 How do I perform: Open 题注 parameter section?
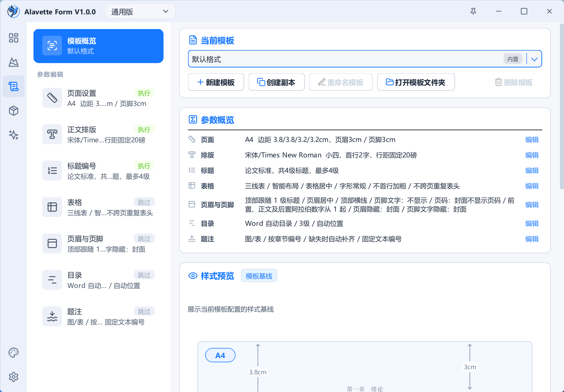[98, 316]
